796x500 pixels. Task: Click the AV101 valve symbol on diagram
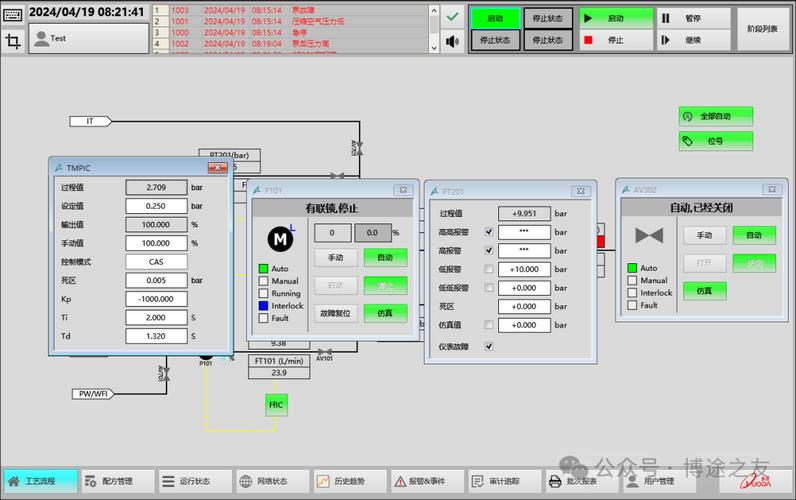[x=325, y=351]
